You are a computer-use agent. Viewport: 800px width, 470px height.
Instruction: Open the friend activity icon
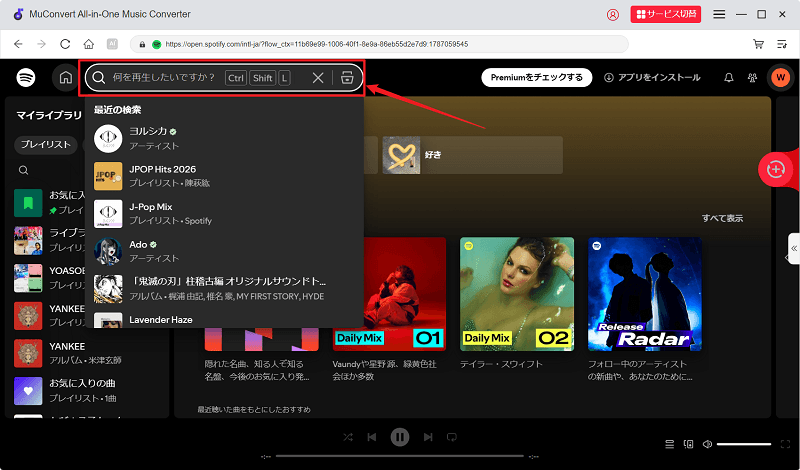point(753,78)
